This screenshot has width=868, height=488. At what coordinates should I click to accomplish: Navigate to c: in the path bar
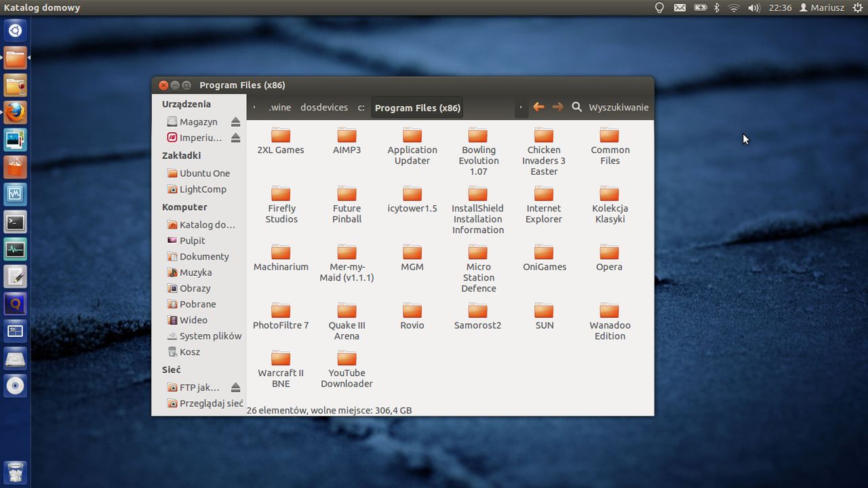pyautogui.click(x=361, y=107)
